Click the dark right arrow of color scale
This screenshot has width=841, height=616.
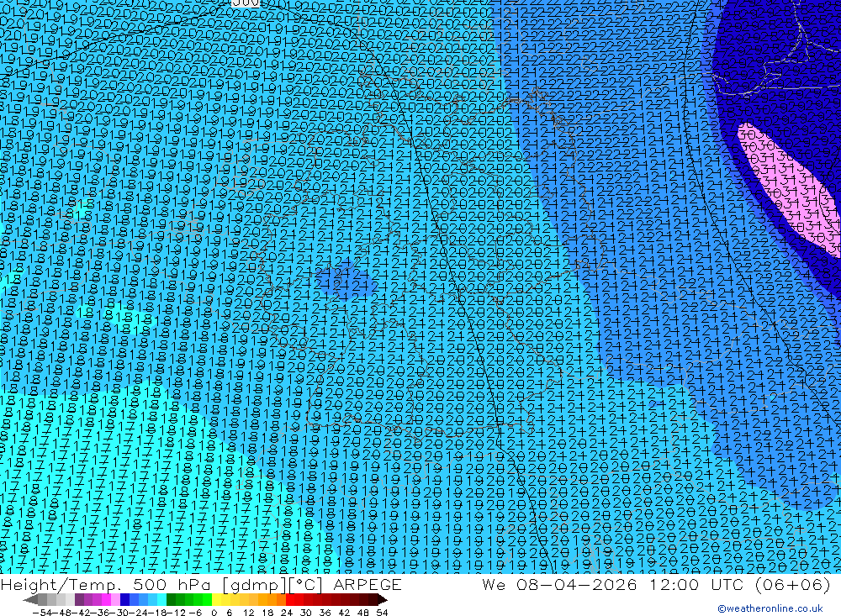click(382, 599)
